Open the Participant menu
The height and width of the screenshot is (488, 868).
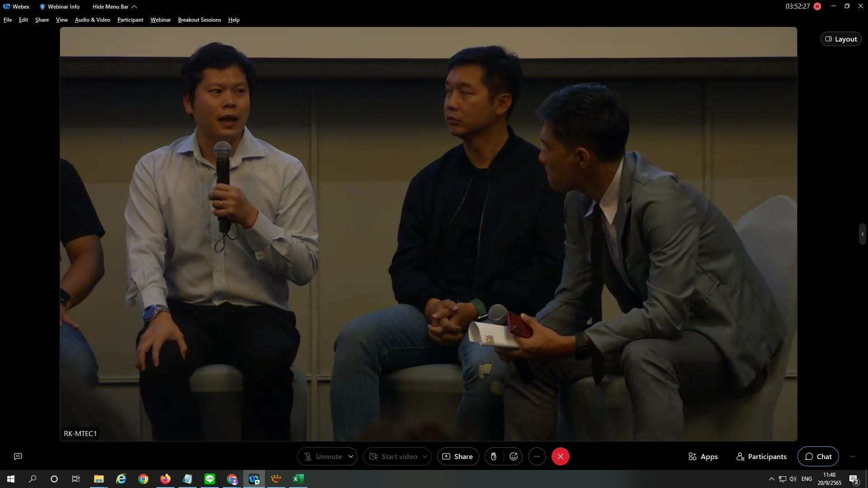click(130, 20)
